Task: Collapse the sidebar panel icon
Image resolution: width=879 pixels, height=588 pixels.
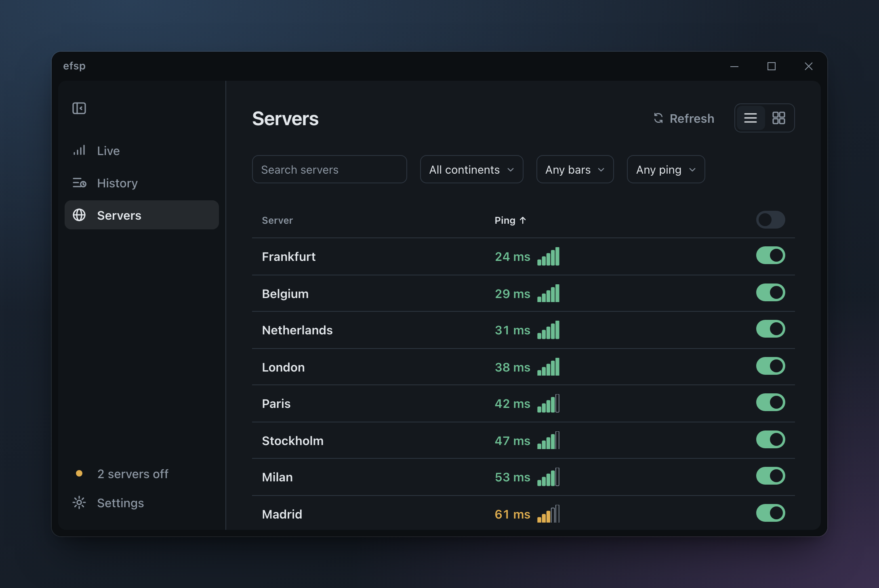Action: click(x=79, y=108)
